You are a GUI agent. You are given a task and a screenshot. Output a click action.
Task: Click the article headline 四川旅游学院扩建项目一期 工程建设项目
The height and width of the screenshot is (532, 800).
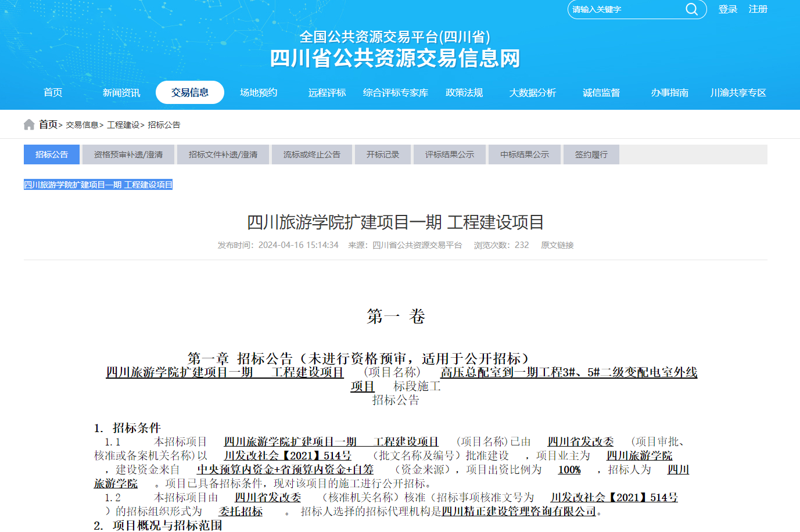click(x=396, y=222)
